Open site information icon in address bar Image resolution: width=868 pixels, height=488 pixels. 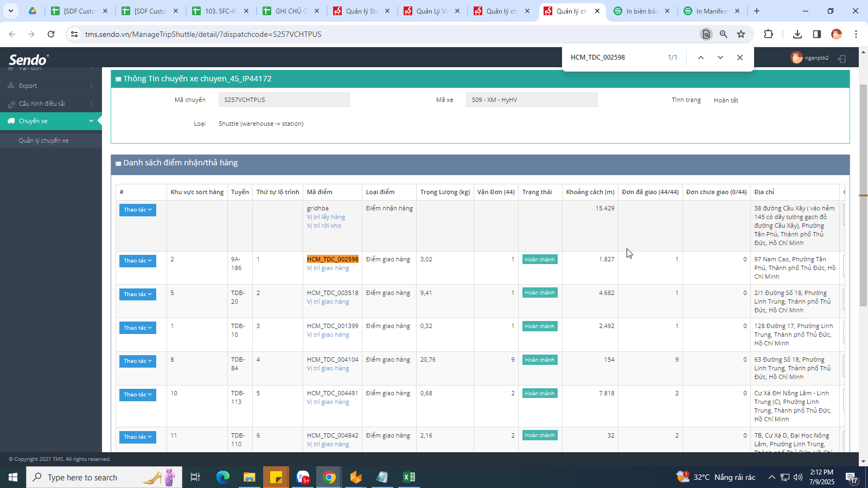[x=74, y=34]
